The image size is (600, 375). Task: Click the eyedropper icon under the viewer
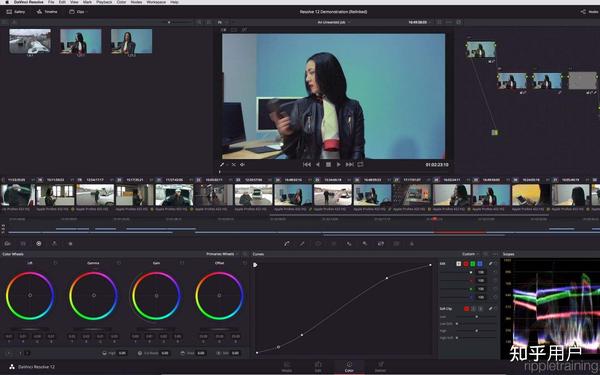tap(222, 165)
